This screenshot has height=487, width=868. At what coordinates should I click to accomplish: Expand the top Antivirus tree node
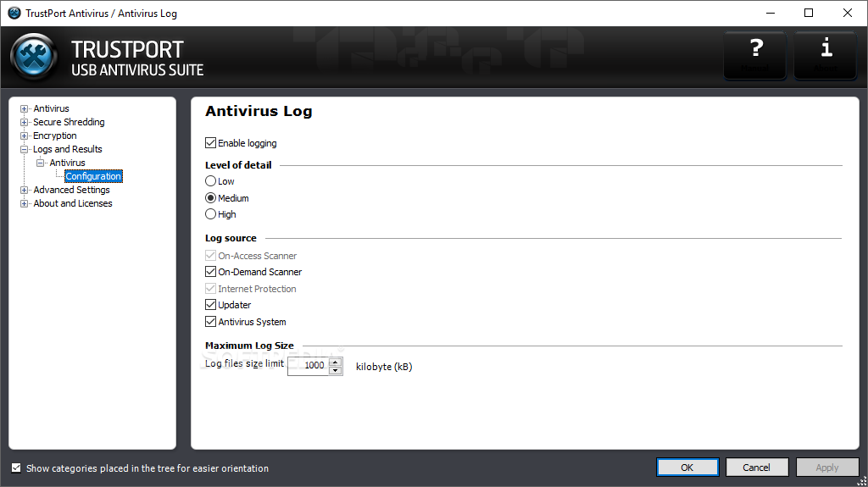(x=24, y=109)
